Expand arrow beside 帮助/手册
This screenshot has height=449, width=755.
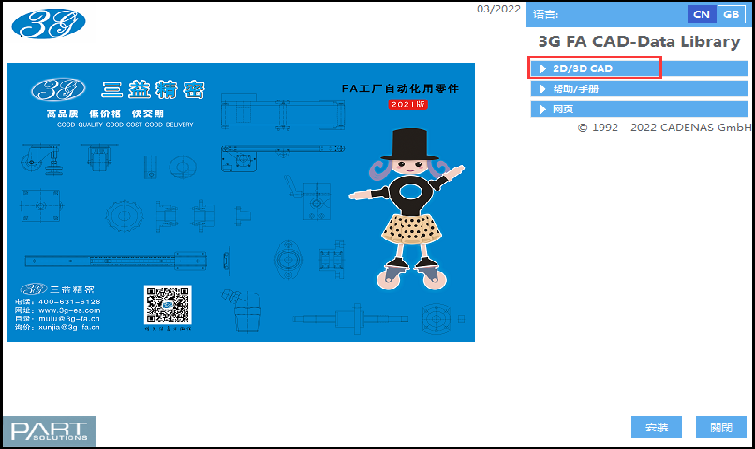[x=543, y=89]
